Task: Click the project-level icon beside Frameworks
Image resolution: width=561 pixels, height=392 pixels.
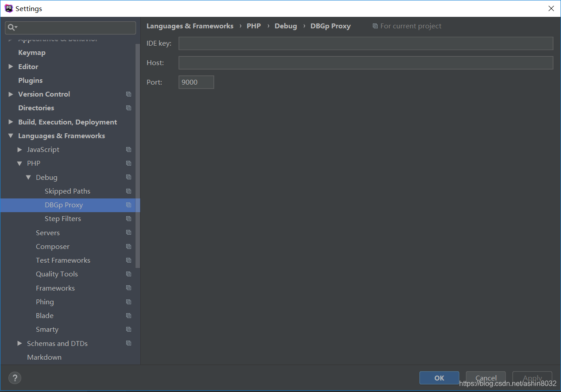Action: coord(128,288)
